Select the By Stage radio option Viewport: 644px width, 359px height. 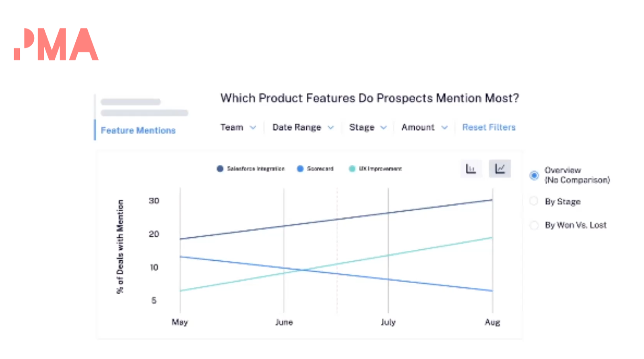(534, 201)
